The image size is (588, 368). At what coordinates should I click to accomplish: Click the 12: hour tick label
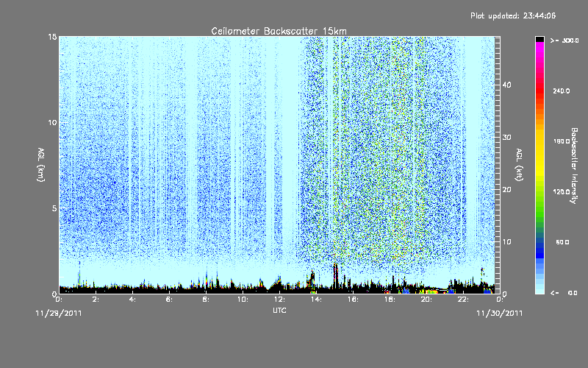pos(279,300)
